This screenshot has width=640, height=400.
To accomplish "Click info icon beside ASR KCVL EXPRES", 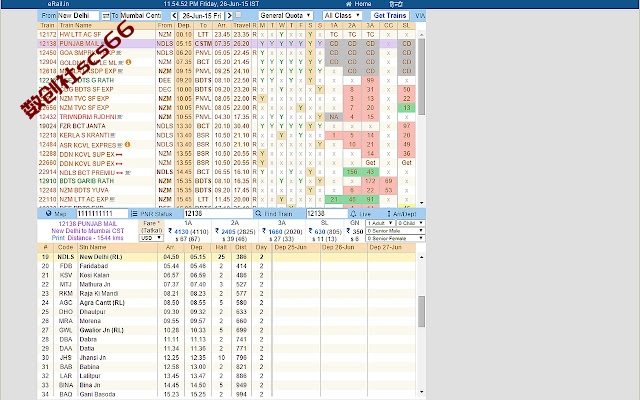I will [x=127, y=144].
